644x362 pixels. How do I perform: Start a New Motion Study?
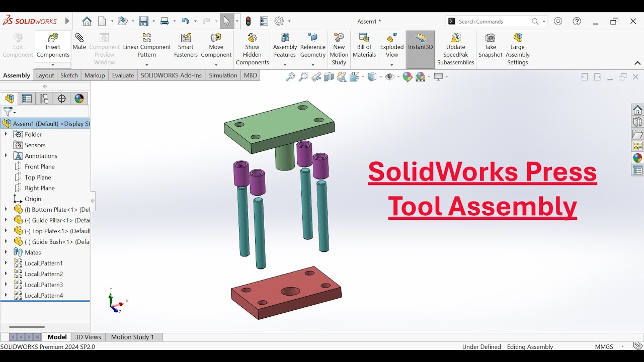point(339,49)
